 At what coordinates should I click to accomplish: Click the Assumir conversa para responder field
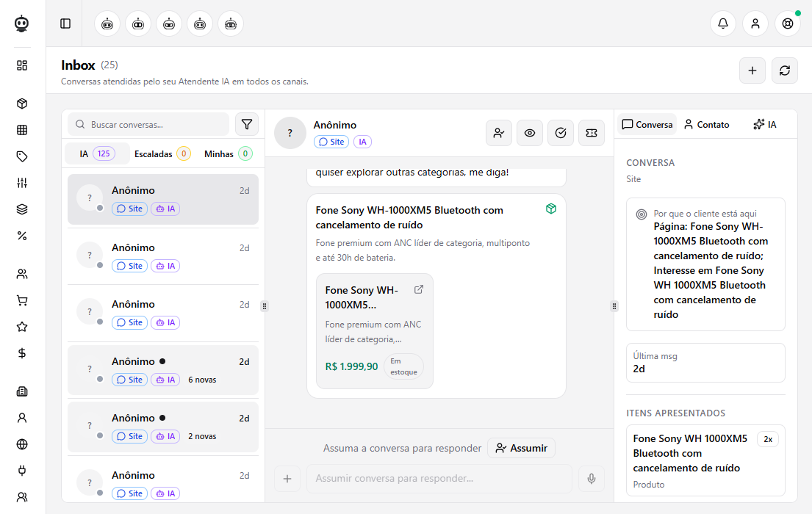click(x=439, y=479)
